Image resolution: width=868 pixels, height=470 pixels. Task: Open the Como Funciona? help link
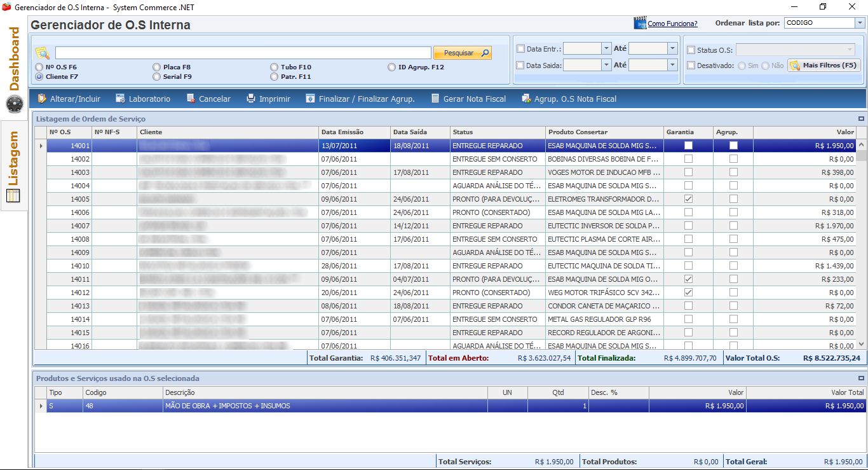672,24
